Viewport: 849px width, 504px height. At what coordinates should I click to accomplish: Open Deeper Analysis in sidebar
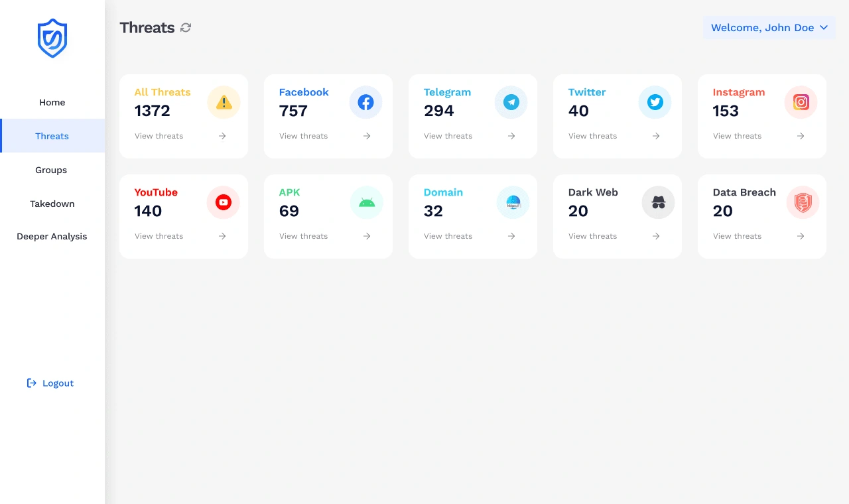[52, 236]
